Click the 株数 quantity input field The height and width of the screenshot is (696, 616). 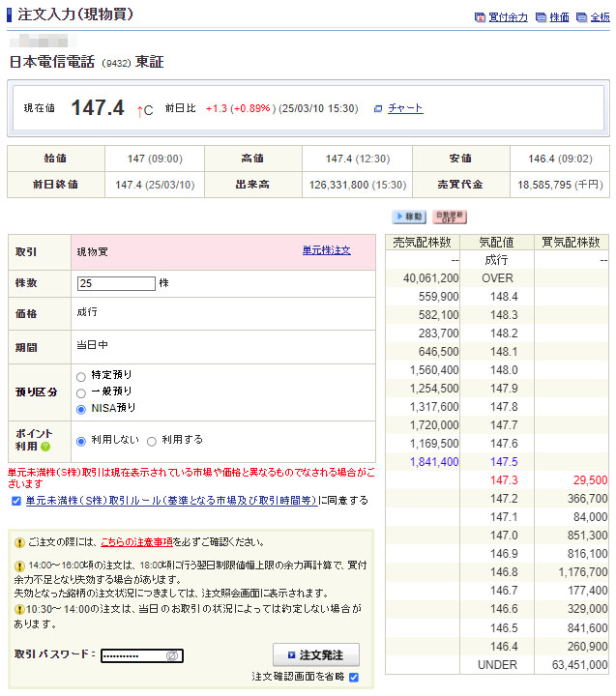click(116, 283)
